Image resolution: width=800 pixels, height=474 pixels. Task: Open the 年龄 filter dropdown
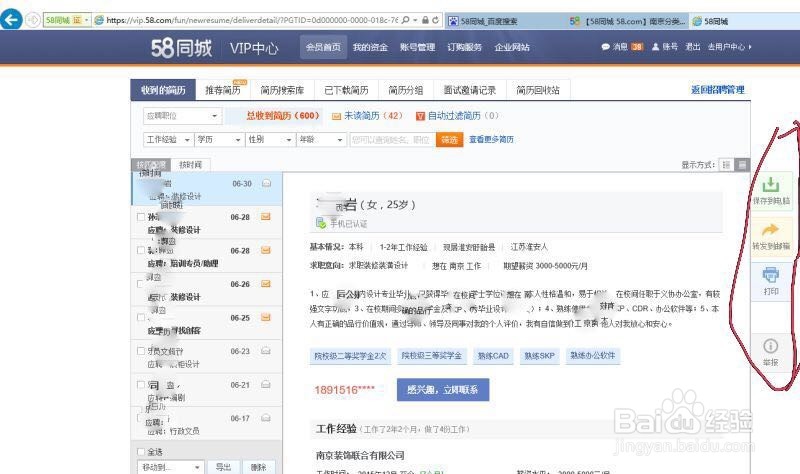(320, 139)
